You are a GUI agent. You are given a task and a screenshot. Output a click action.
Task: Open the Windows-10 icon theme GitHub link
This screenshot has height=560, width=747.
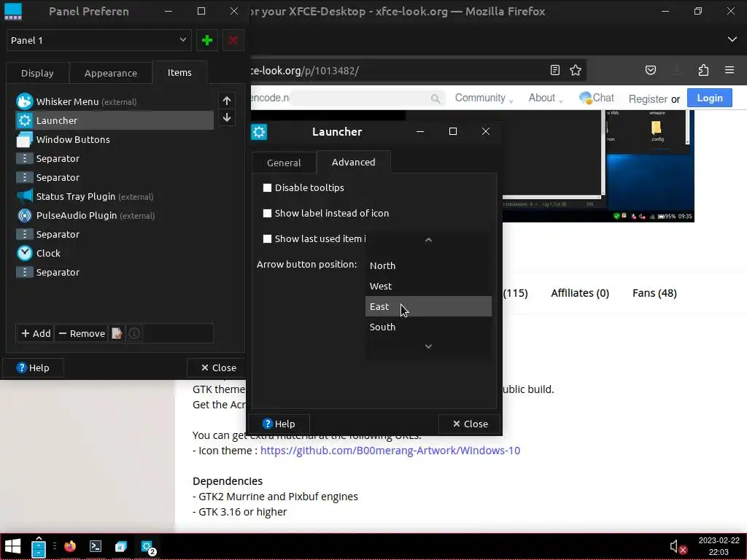tap(390, 451)
